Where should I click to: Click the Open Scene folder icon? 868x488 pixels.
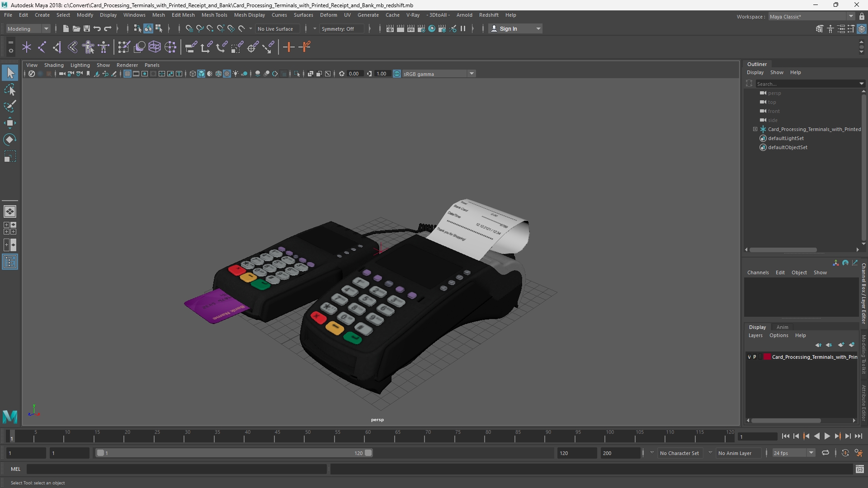76,28
